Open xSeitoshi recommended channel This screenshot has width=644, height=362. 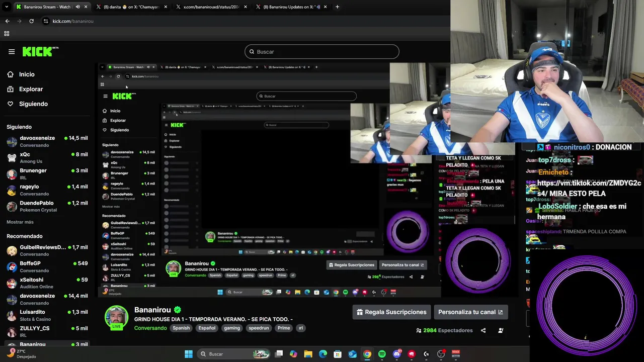pyautogui.click(x=47, y=283)
